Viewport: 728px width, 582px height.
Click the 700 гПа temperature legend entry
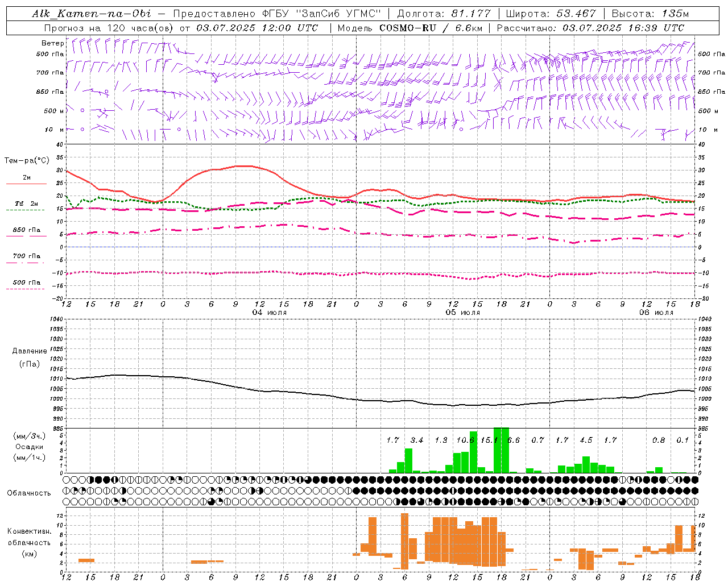point(27,256)
